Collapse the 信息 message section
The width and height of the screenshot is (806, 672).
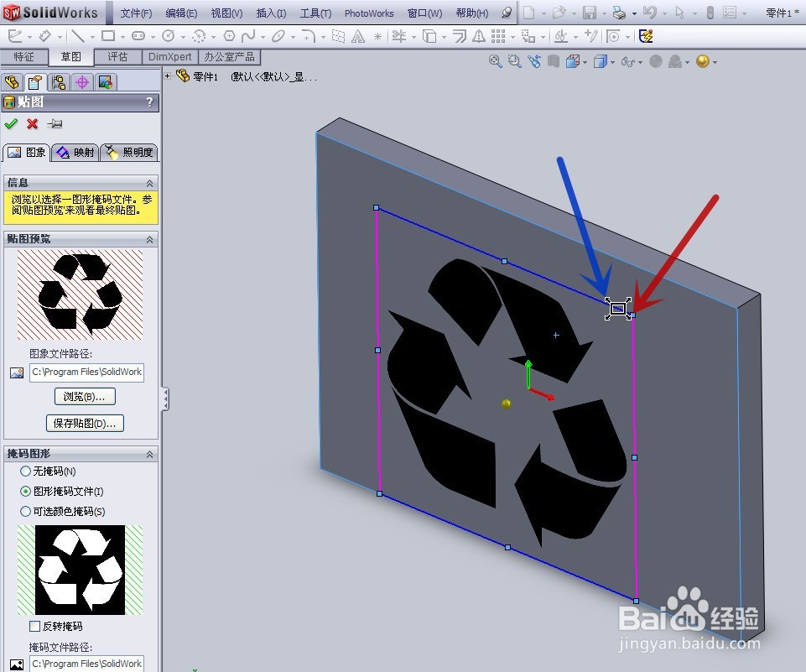tap(149, 183)
